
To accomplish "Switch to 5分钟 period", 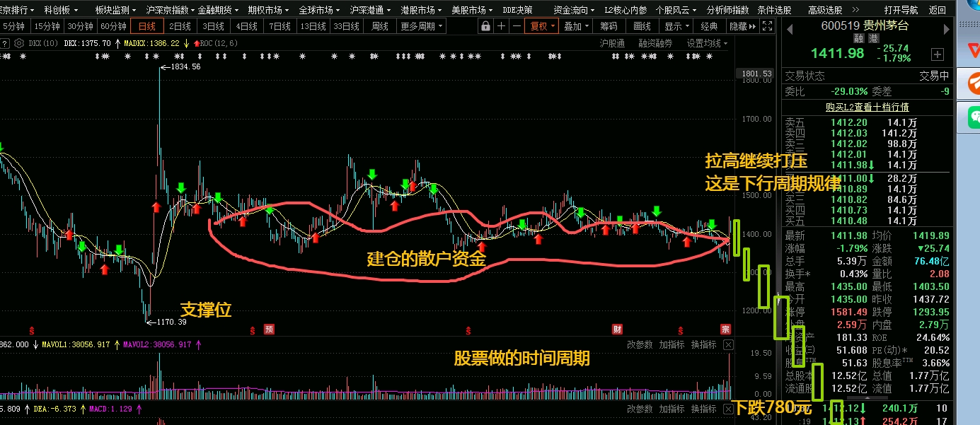I will pyautogui.click(x=14, y=26).
